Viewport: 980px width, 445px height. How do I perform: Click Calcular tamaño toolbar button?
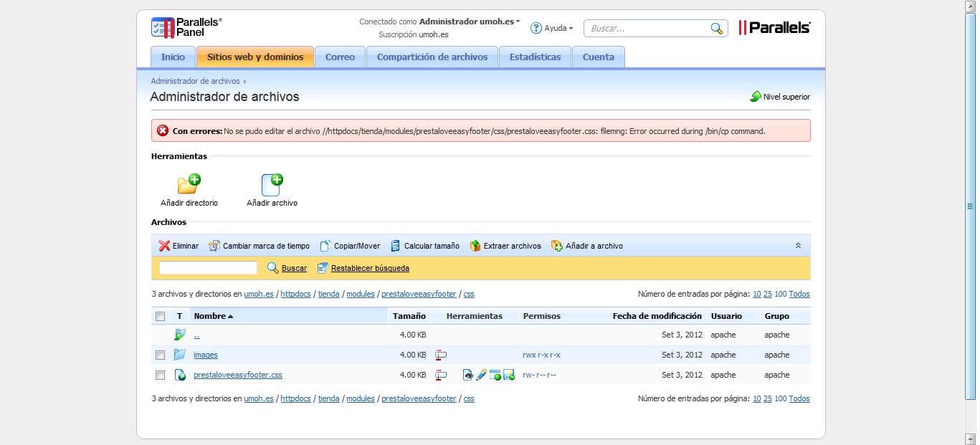(424, 246)
